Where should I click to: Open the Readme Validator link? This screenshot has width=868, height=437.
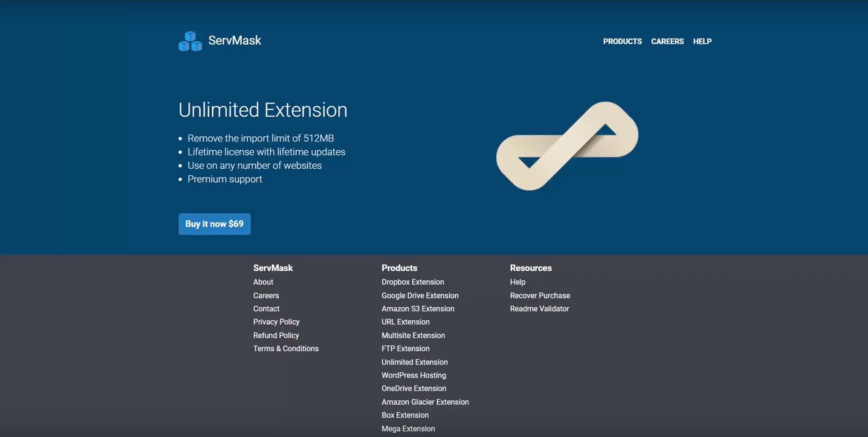click(540, 309)
